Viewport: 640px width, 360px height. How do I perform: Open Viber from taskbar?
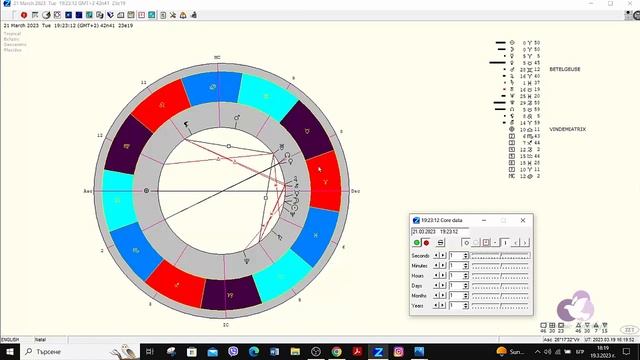pyautogui.click(x=233, y=351)
